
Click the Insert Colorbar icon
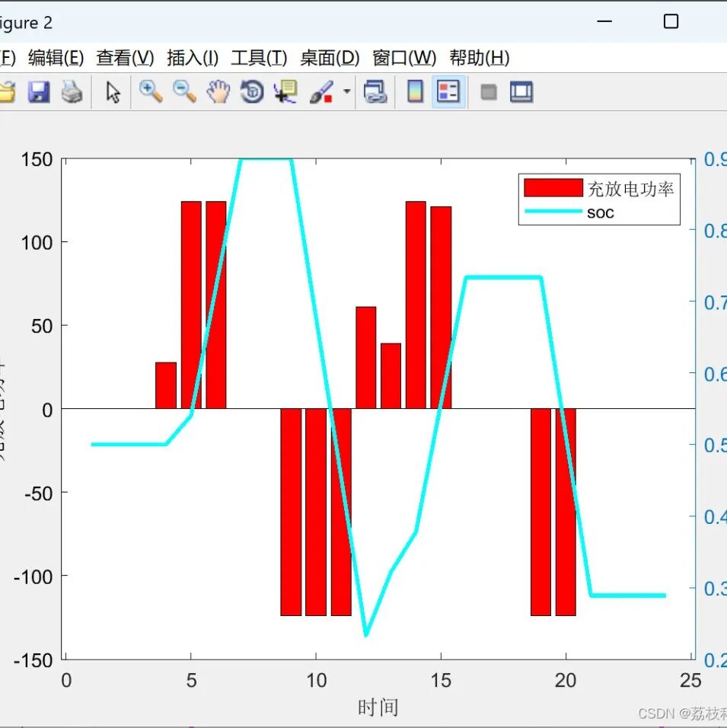(x=416, y=91)
